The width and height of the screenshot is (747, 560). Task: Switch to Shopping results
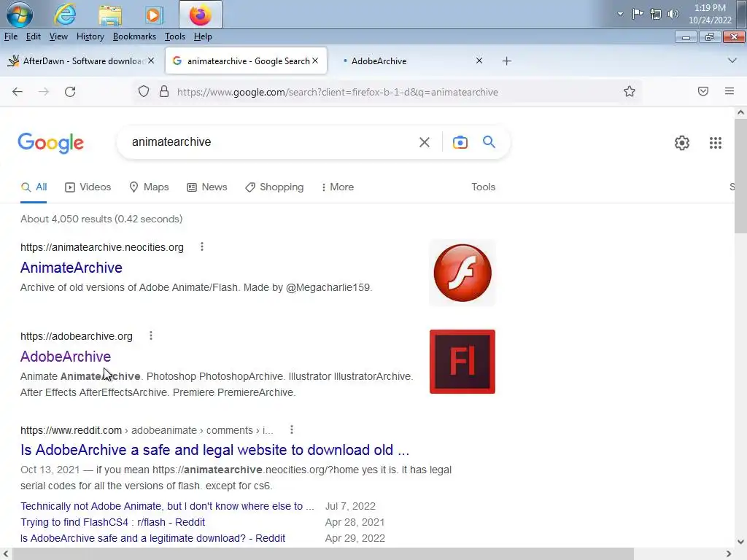coord(274,187)
